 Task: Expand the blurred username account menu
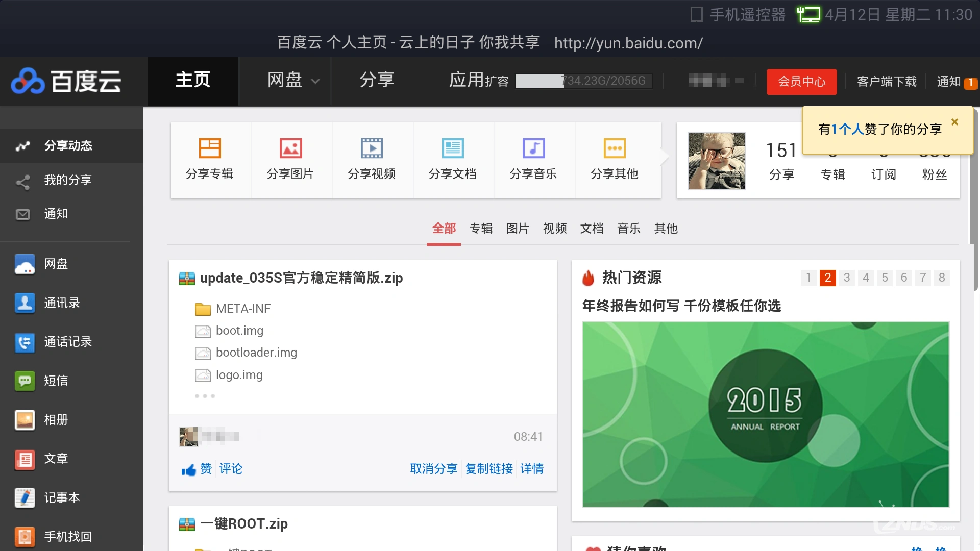[717, 81]
